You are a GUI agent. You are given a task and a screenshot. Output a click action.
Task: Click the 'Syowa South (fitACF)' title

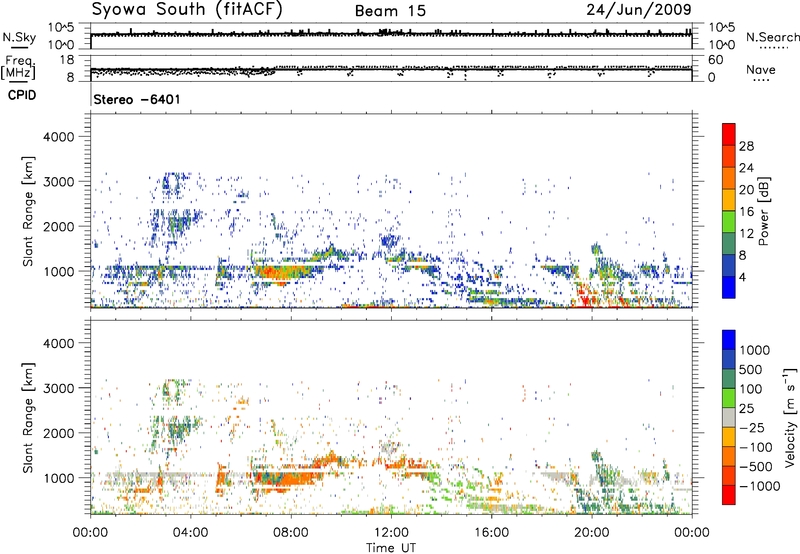pos(186,9)
